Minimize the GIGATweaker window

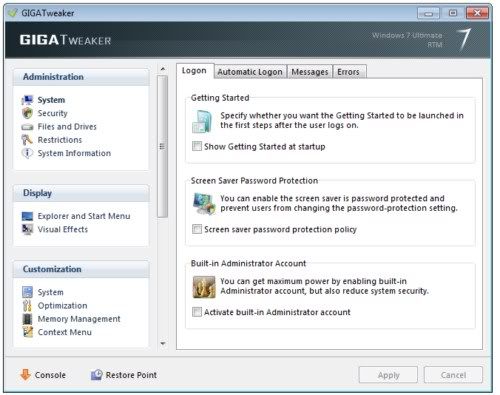click(x=429, y=13)
